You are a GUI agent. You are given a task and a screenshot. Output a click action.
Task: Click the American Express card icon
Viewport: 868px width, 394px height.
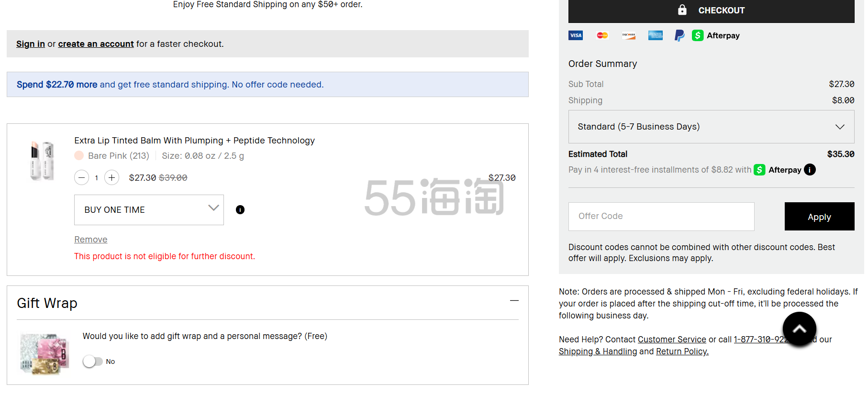(x=655, y=35)
